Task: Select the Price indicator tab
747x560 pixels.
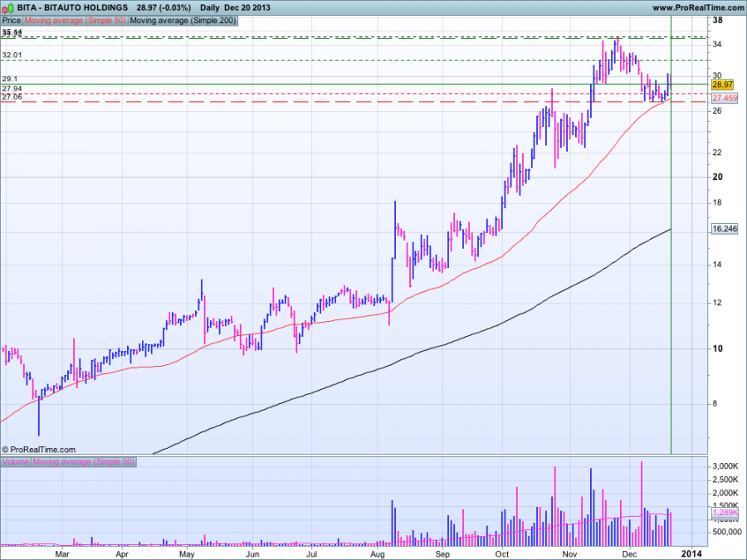Action: pyautogui.click(x=12, y=21)
